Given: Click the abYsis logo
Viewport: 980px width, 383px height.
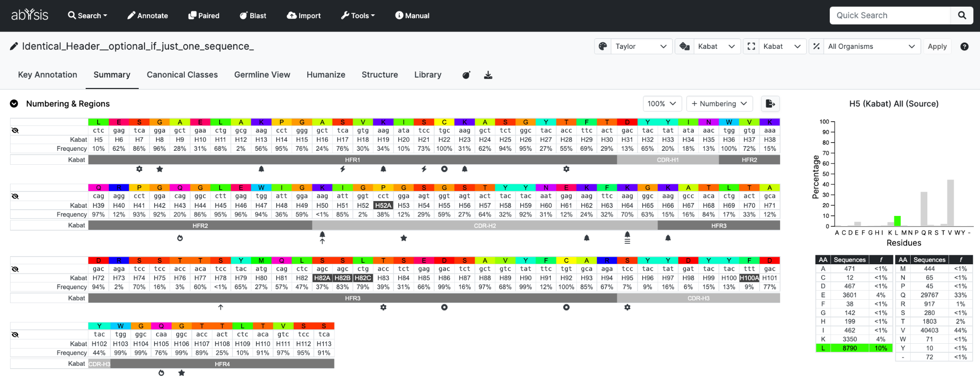Looking at the screenshot, I should coord(30,15).
